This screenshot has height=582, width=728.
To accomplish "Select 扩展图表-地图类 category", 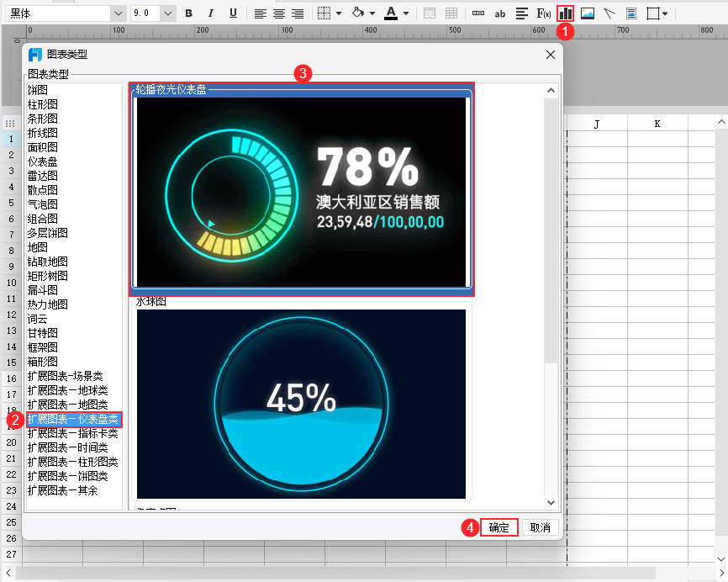I will pyautogui.click(x=67, y=405).
